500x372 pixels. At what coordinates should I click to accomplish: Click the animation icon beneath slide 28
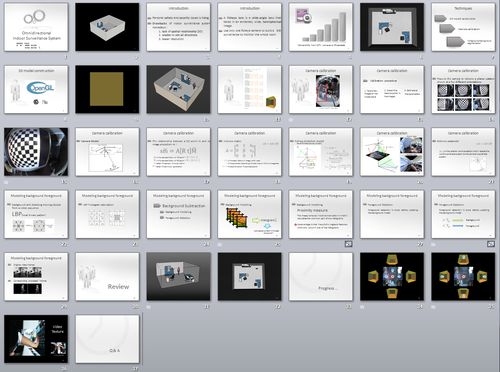434,244
